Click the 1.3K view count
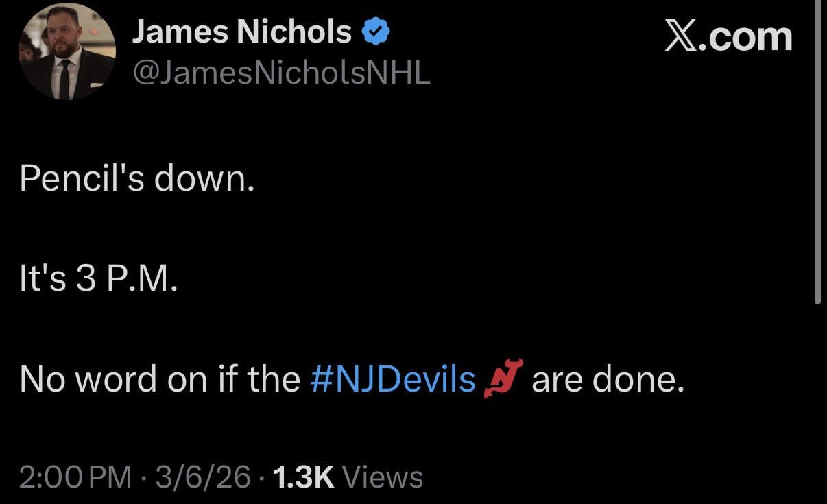The image size is (827, 504). (303, 476)
